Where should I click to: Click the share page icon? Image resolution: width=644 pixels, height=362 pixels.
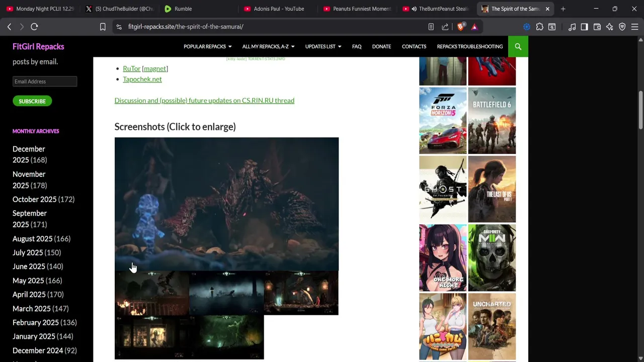click(445, 27)
